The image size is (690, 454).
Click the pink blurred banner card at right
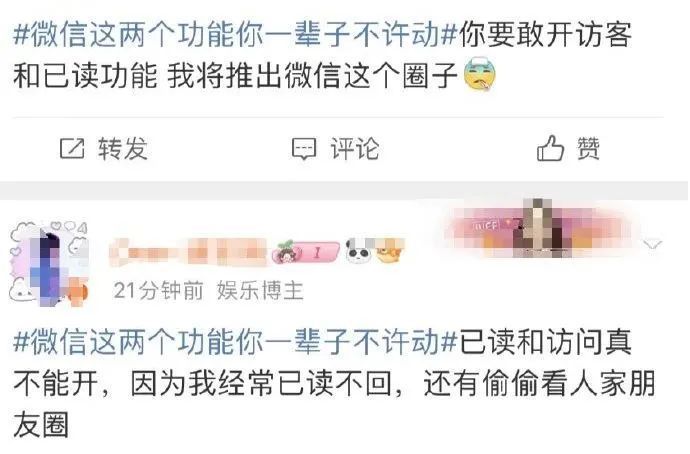point(539,229)
